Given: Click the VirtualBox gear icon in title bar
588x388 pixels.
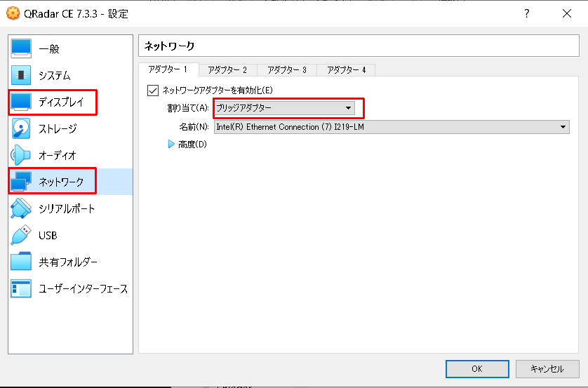Looking at the screenshot, I should tap(13, 13).
